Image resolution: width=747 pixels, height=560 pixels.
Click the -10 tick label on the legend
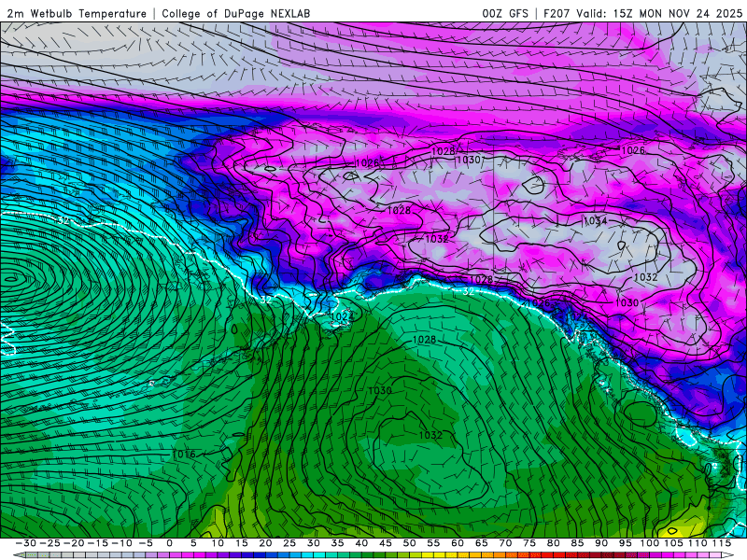121,543
